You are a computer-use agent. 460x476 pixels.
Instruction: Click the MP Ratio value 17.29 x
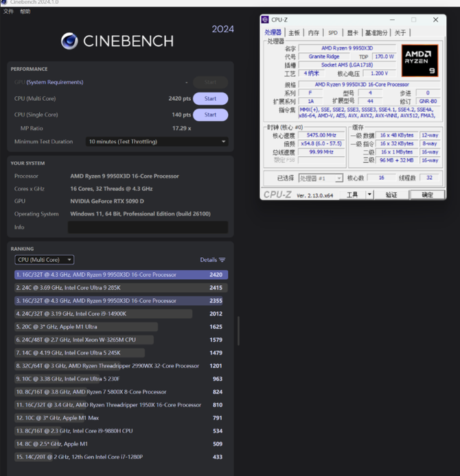[182, 128]
